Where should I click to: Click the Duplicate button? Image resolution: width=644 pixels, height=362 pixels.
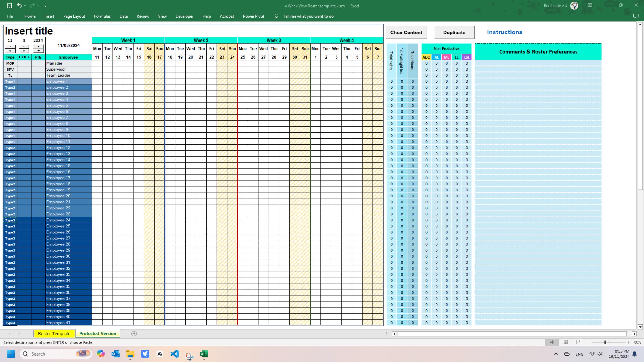[454, 32]
